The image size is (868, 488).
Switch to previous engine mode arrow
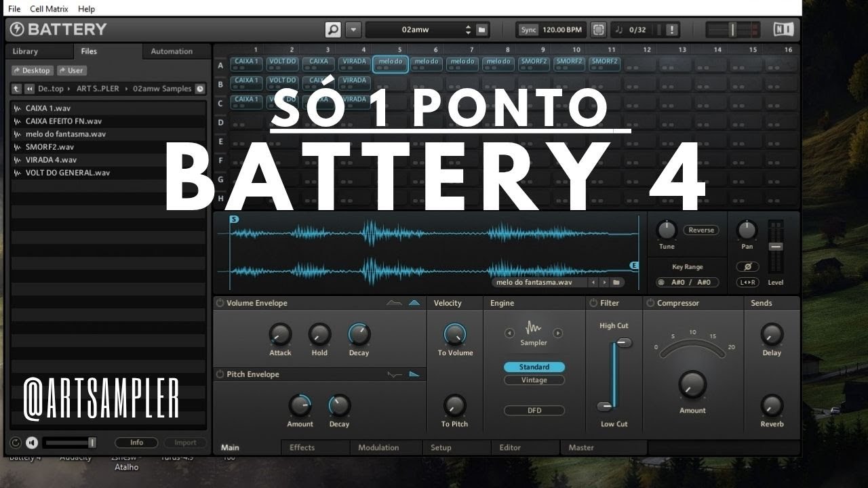point(509,333)
